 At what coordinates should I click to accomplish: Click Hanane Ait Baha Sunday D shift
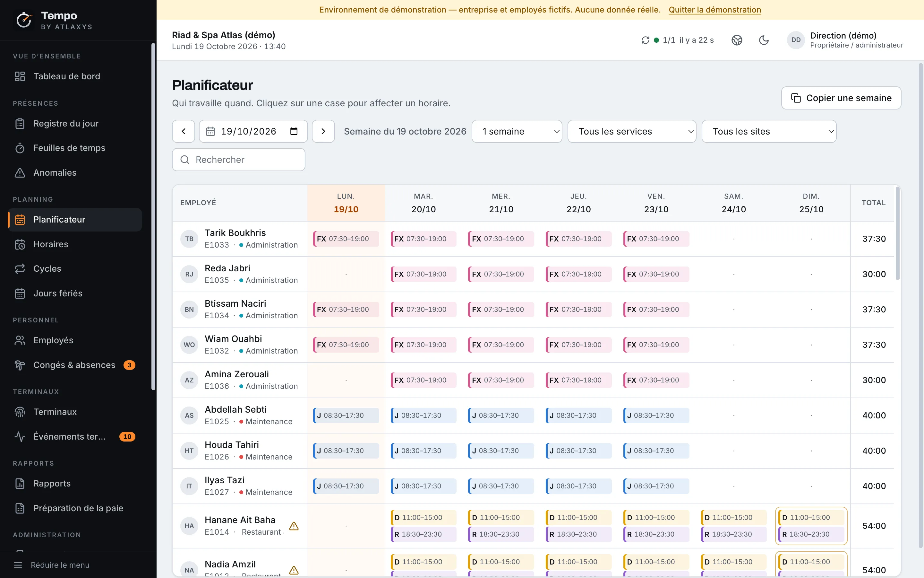(811, 518)
